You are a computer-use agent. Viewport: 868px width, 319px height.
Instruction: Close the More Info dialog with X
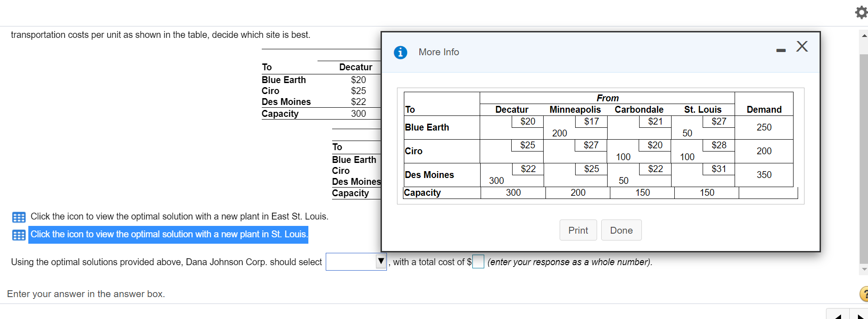click(802, 46)
